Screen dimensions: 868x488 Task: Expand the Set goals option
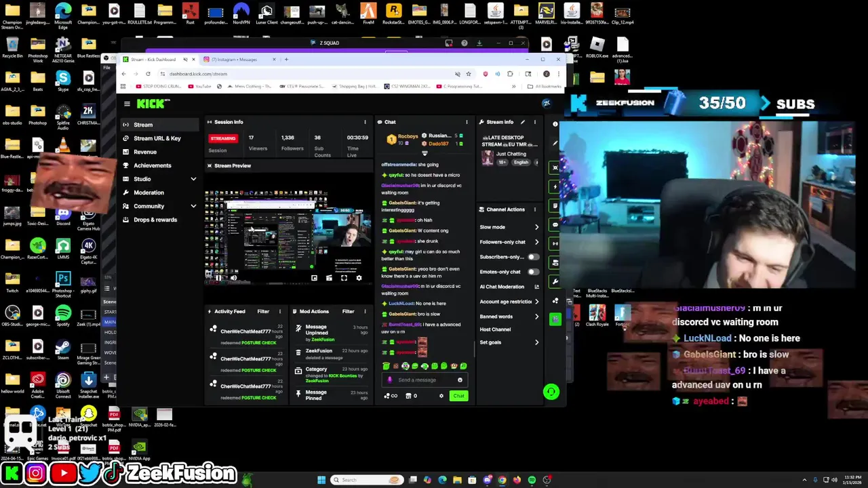pyautogui.click(x=536, y=342)
